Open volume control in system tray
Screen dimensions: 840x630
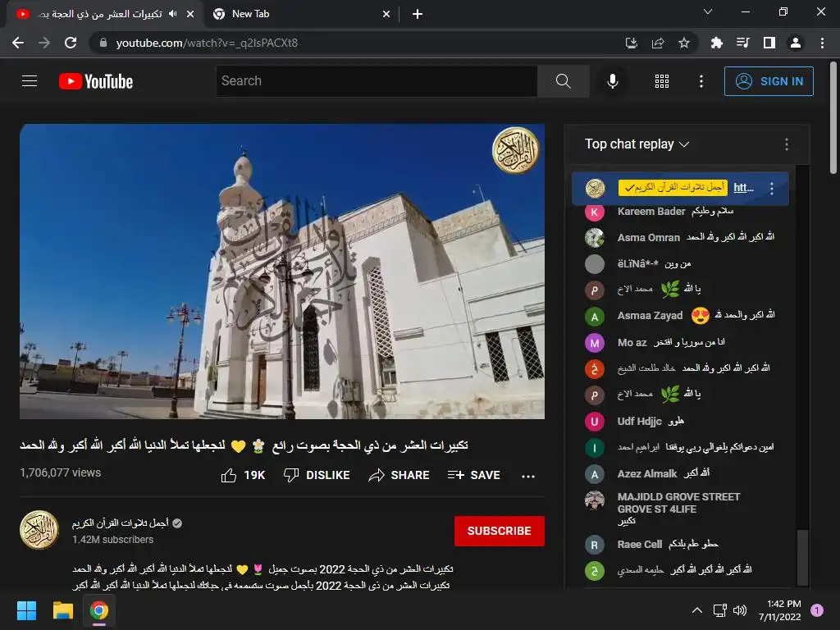pos(740,610)
